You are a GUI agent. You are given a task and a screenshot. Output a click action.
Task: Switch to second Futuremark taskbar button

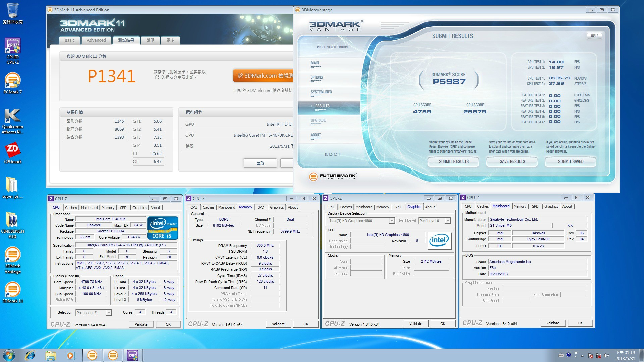[x=113, y=355]
